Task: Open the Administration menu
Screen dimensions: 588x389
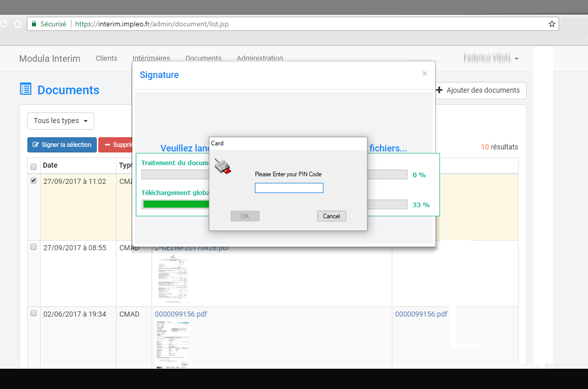Action: (x=260, y=58)
